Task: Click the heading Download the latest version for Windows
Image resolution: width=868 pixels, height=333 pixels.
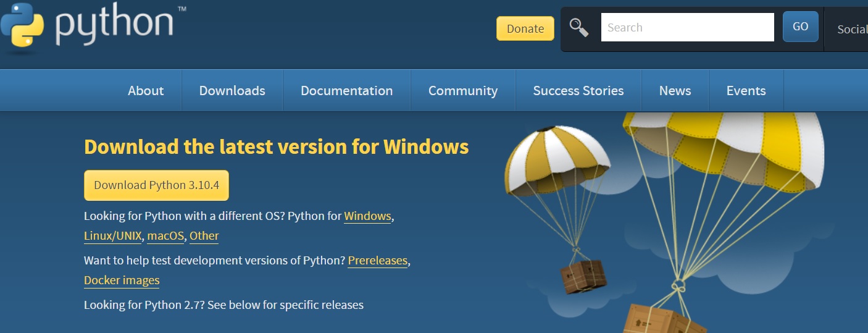Action: click(x=277, y=147)
